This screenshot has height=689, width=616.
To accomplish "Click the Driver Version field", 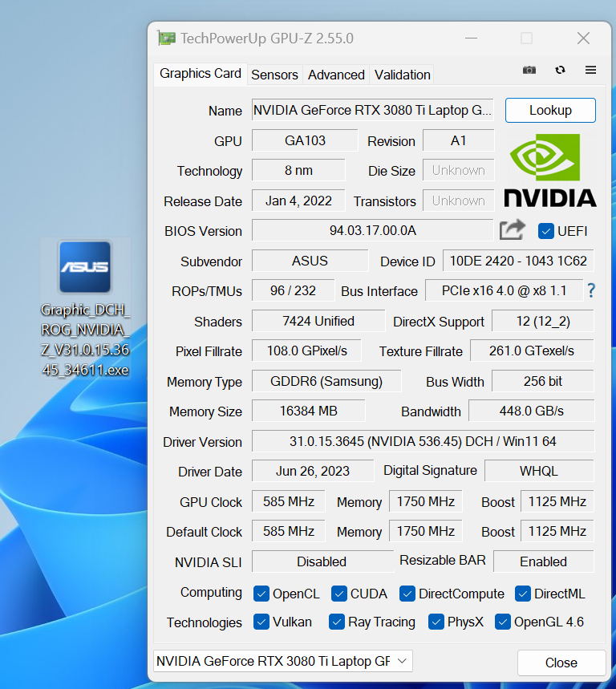I will 423,441.
